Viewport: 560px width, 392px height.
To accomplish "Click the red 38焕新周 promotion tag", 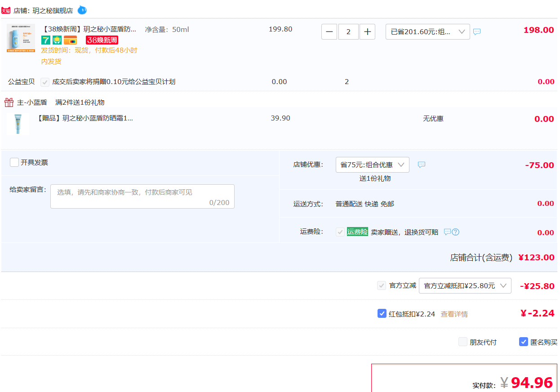I will (x=102, y=40).
